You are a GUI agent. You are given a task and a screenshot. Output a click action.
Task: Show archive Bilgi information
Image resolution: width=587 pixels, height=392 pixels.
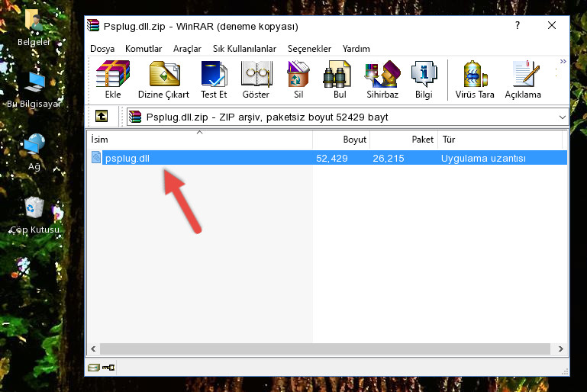coord(424,79)
